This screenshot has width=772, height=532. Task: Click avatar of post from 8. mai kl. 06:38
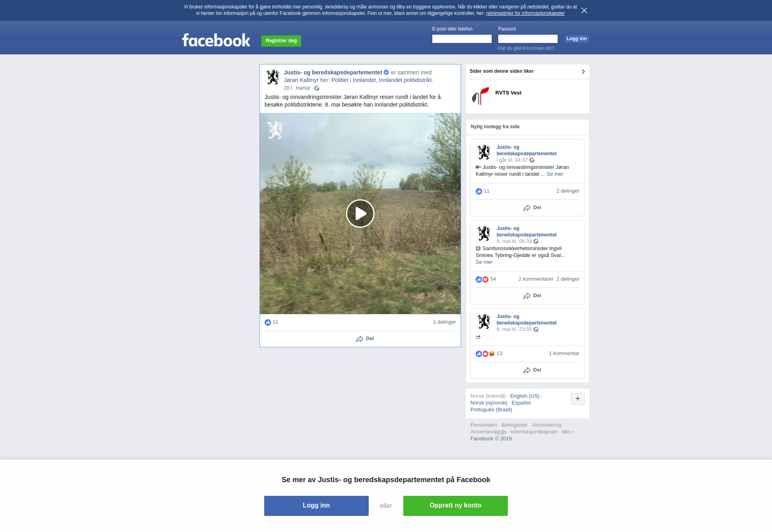pos(484,234)
